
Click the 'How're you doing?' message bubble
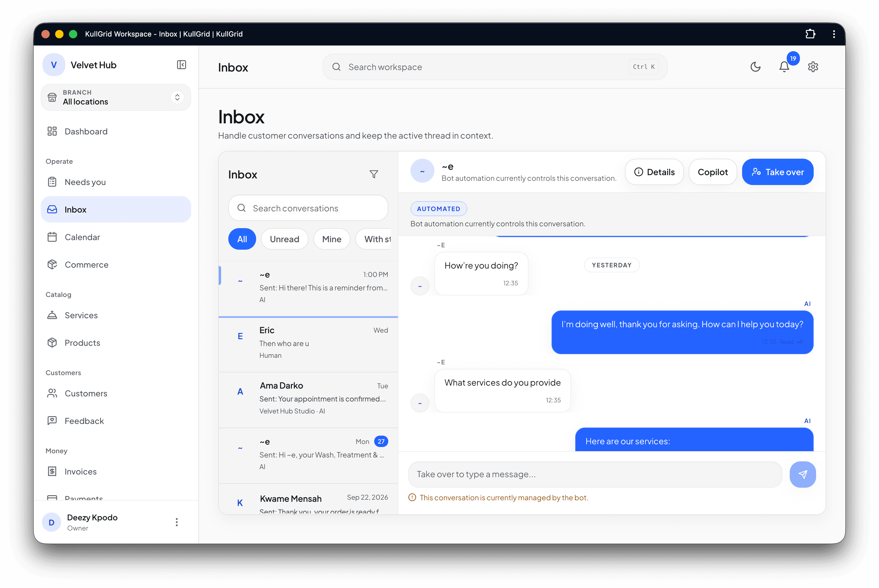[x=481, y=273]
